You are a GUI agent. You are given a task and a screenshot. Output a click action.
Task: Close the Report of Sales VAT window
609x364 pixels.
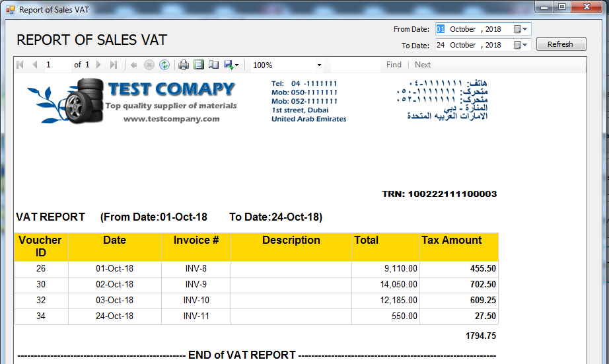click(x=587, y=7)
